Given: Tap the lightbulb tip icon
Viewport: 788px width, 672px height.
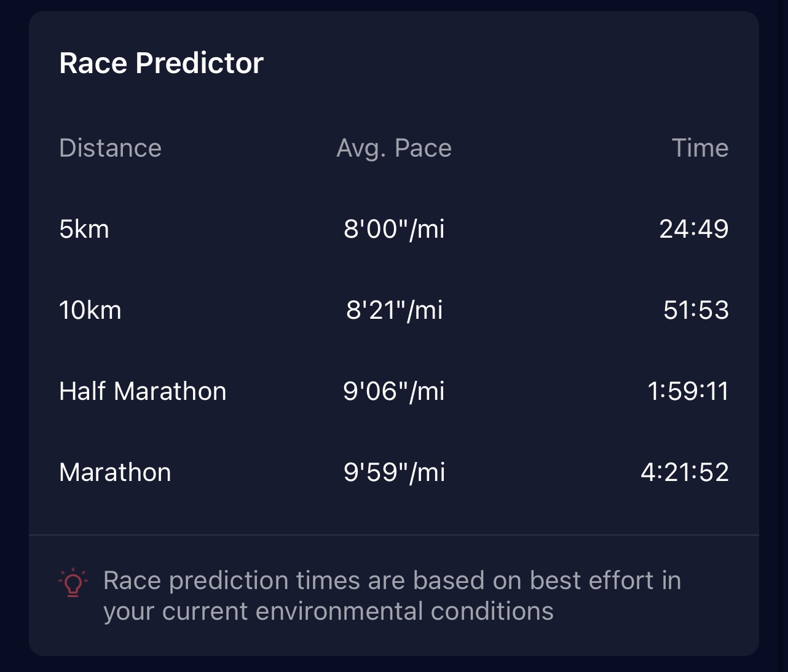Looking at the screenshot, I should click(73, 582).
